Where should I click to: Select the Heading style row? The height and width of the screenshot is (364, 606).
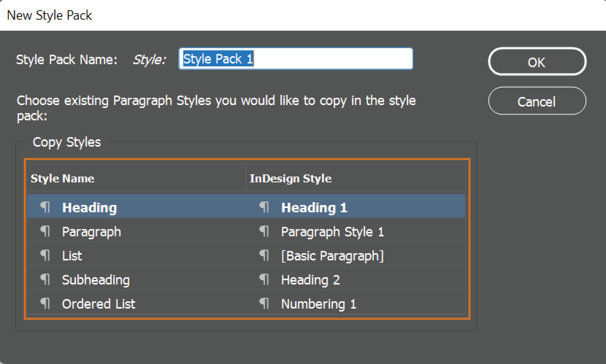click(89, 207)
